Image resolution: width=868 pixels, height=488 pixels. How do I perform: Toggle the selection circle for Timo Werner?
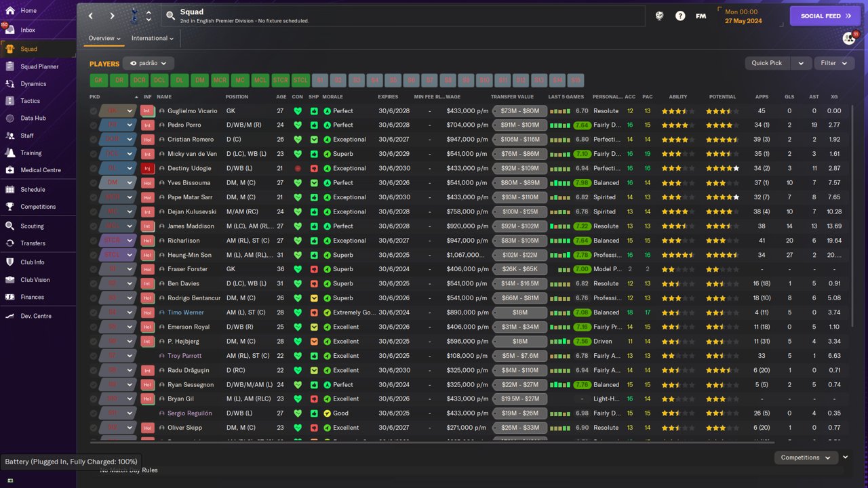[x=94, y=312]
